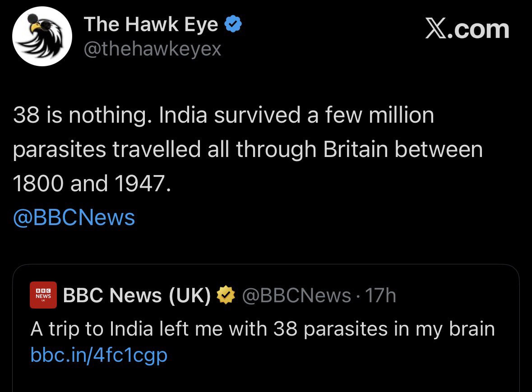Viewport: 532px width, 392px height.
Task: Click the main tweet line starting "38 is nothing"
Action: point(224,115)
